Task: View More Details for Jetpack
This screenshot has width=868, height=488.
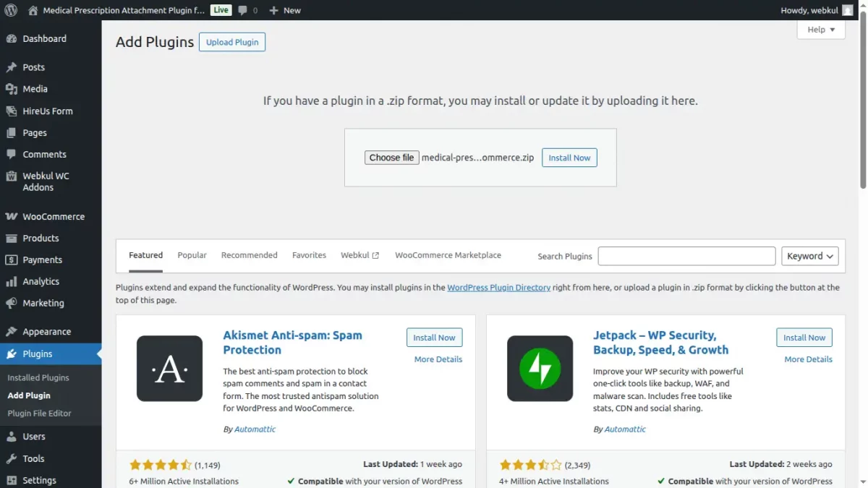Action: (x=807, y=359)
